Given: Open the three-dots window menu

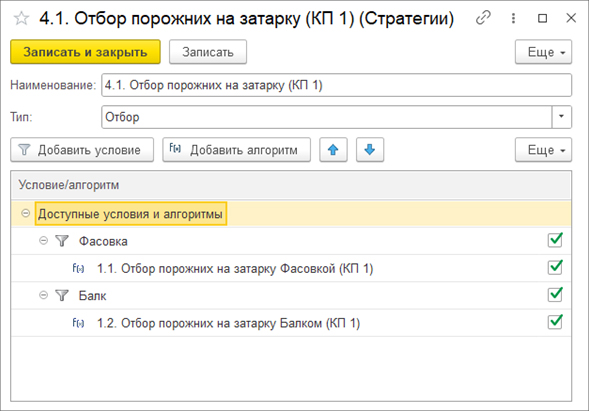Looking at the screenshot, I should coord(513,18).
